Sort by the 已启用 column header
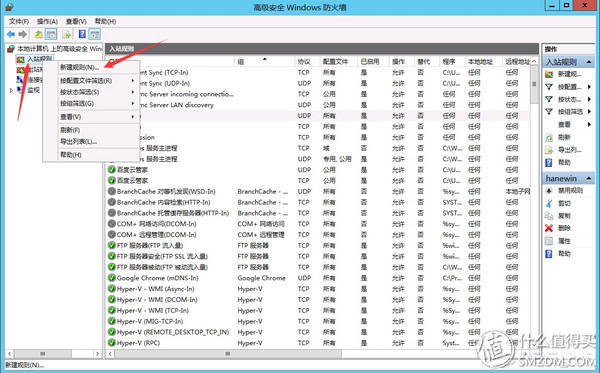The image size is (600, 373). click(373, 62)
